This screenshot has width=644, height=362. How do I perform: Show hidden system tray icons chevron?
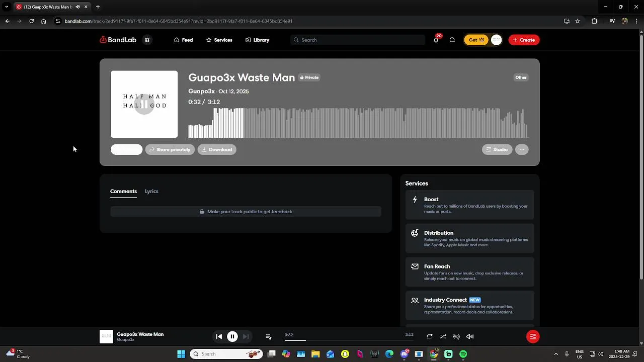click(556, 354)
